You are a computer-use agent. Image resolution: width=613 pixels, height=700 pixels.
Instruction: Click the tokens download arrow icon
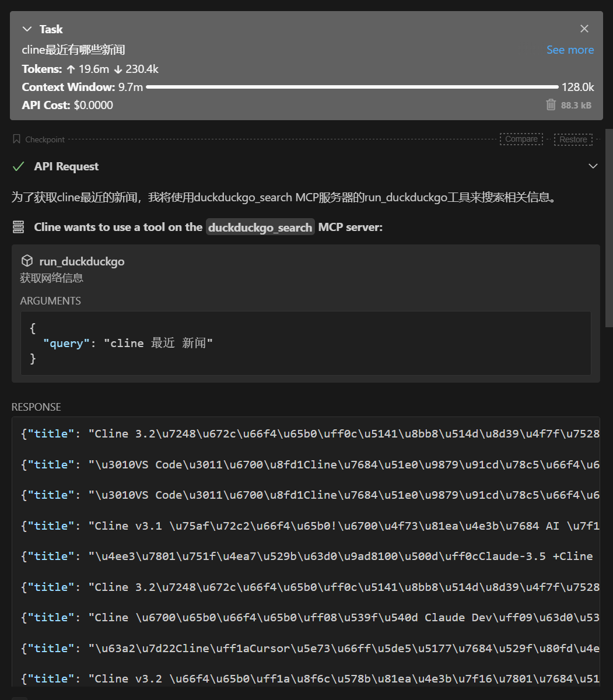click(x=118, y=69)
